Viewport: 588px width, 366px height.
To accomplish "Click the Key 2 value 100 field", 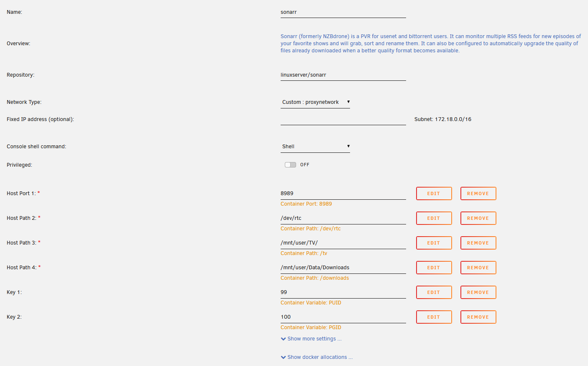I will pyautogui.click(x=343, y=317).
